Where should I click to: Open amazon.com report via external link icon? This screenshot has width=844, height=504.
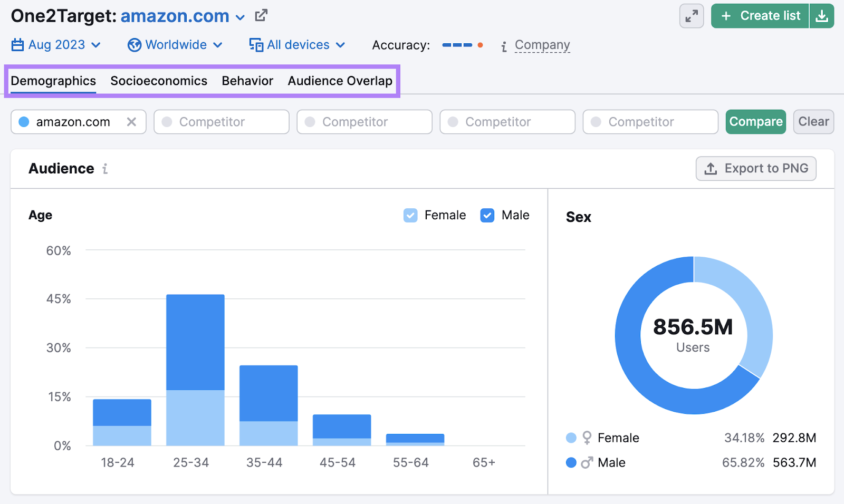261,16
